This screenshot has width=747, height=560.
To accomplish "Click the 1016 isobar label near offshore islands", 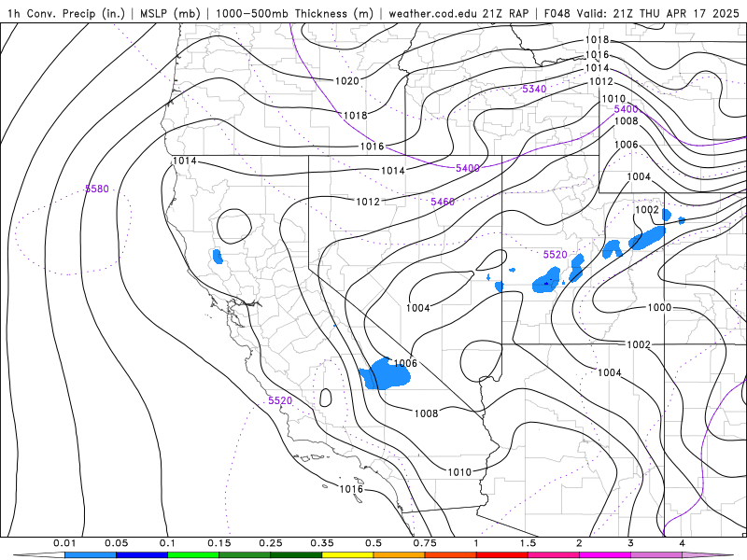I will click(x=351, y=489).
